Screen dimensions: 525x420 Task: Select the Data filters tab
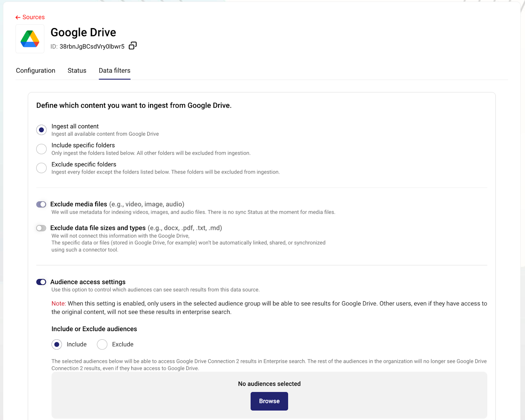point(115,70)
